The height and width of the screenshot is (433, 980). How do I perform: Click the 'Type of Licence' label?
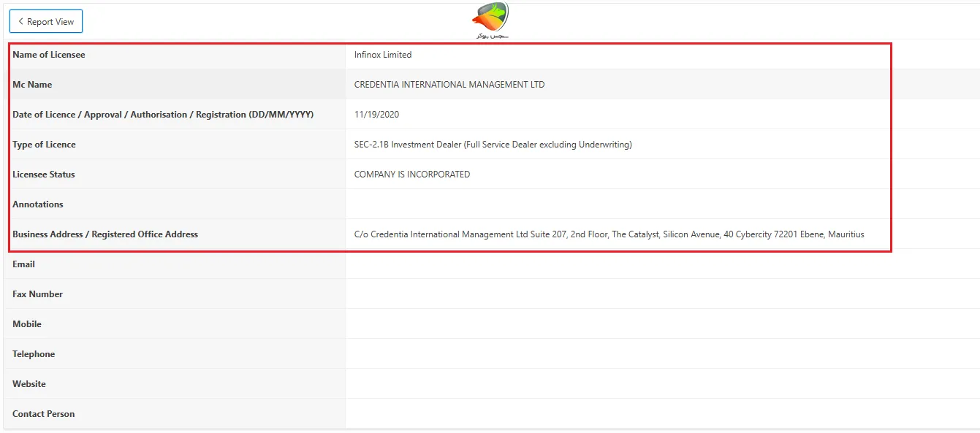[44, 145]
